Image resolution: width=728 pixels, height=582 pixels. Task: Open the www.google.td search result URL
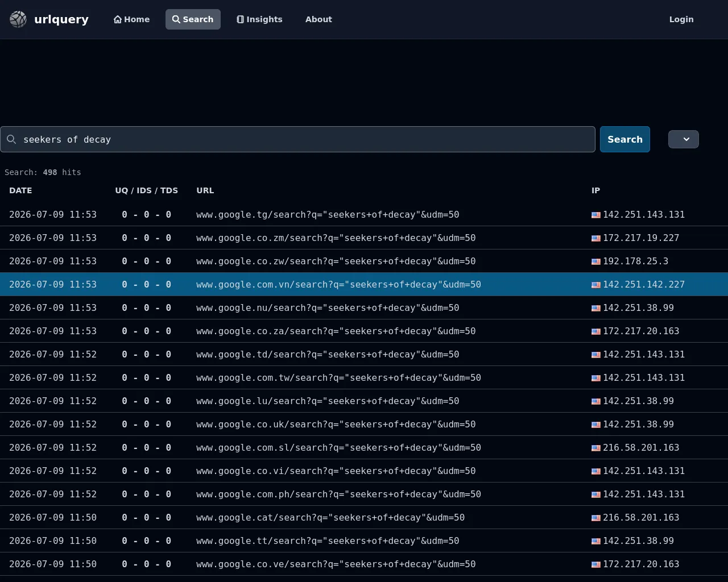[x=328, y=355]
